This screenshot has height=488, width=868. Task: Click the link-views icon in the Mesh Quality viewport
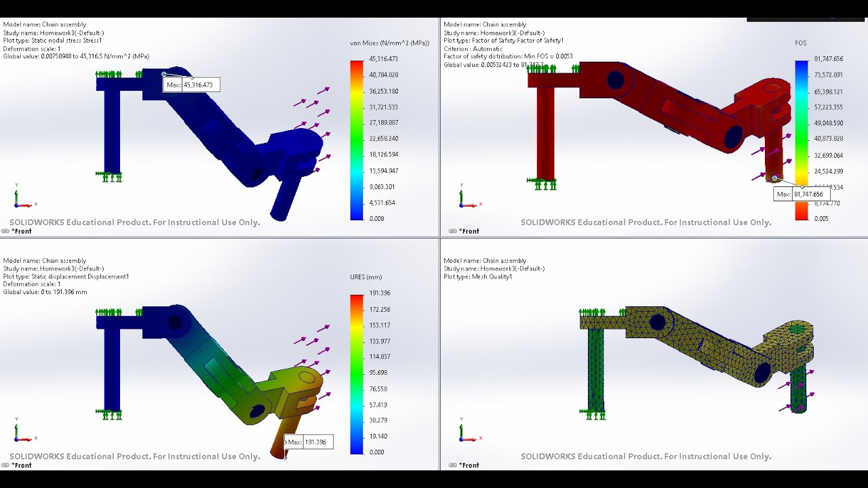[453, 465]
